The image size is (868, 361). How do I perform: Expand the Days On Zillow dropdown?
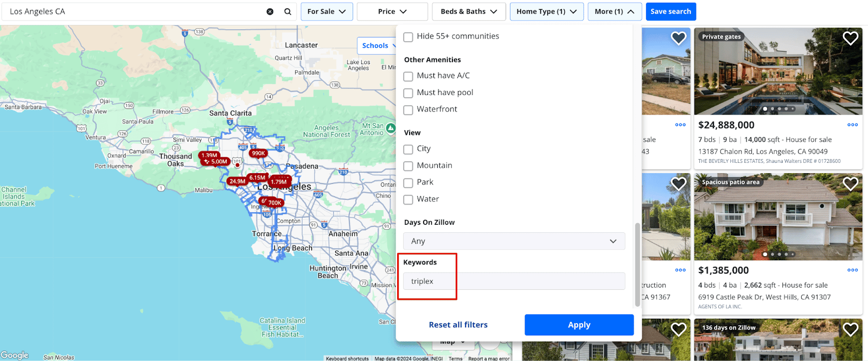(514, 241)
